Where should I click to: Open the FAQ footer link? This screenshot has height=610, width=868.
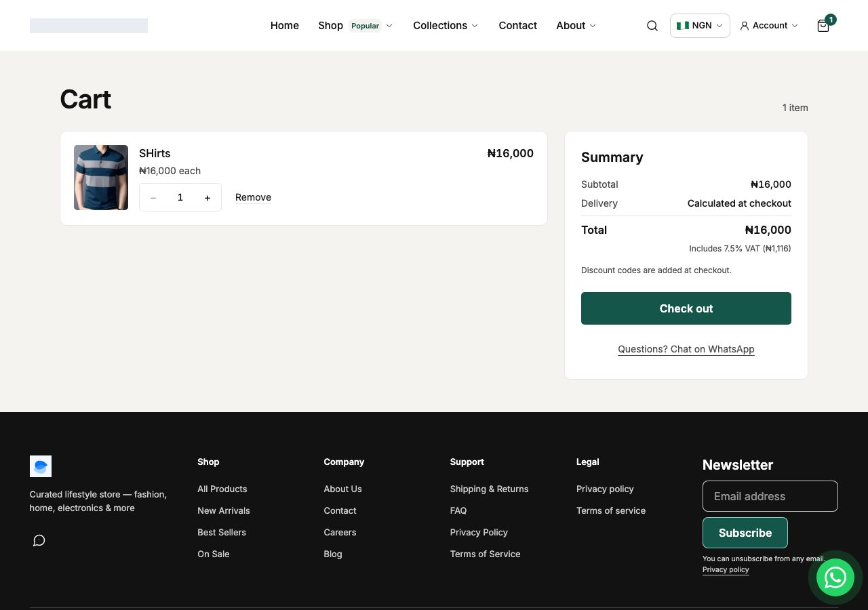click(x=458, y=510)
